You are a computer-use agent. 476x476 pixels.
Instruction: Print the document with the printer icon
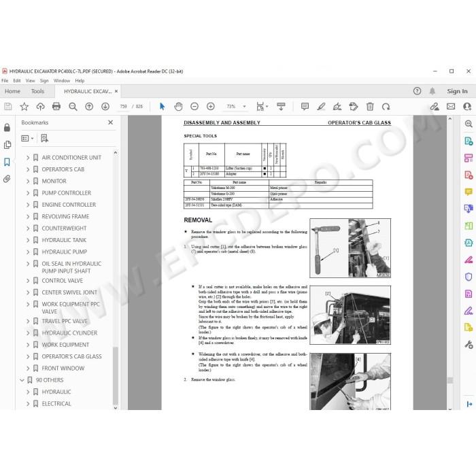tap(56, 107)
